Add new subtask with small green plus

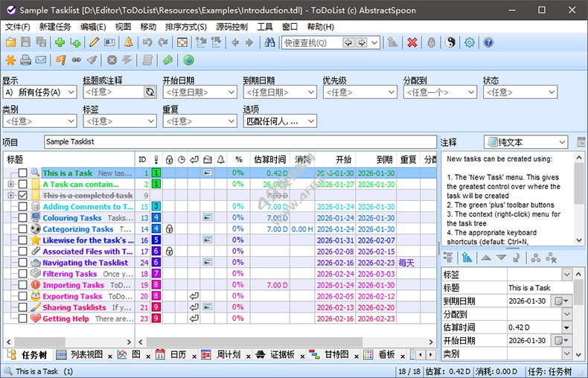[75, 42]
